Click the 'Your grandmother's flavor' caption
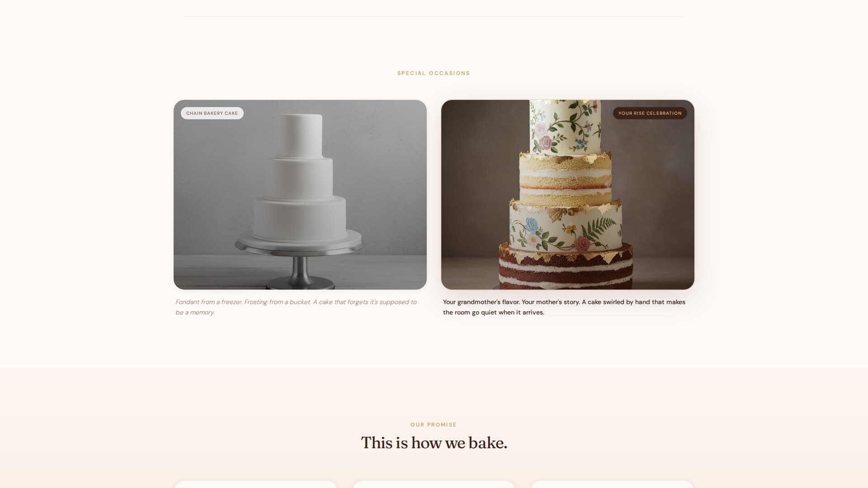This screenshot has width=868, height=488. click(x=564, y=307)
